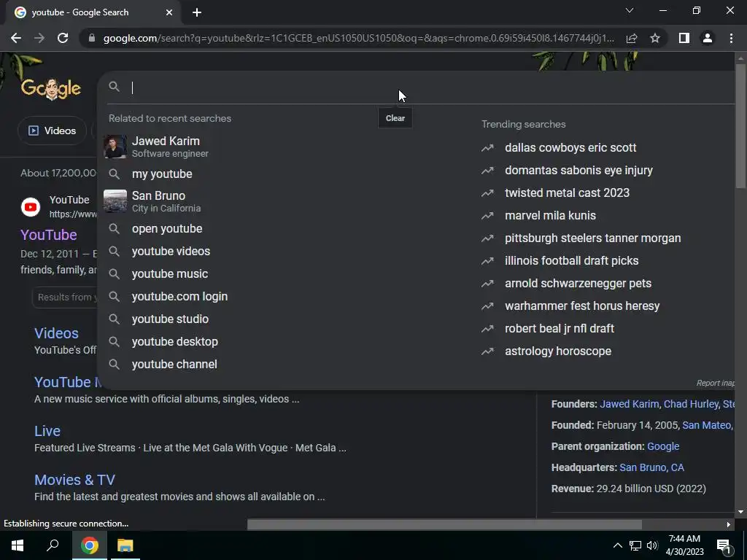Image resolution: width=747 pixels, height=560 pixels.
Task: Close the youtube - Google Search tab
Action: click(x=169, y=12)
